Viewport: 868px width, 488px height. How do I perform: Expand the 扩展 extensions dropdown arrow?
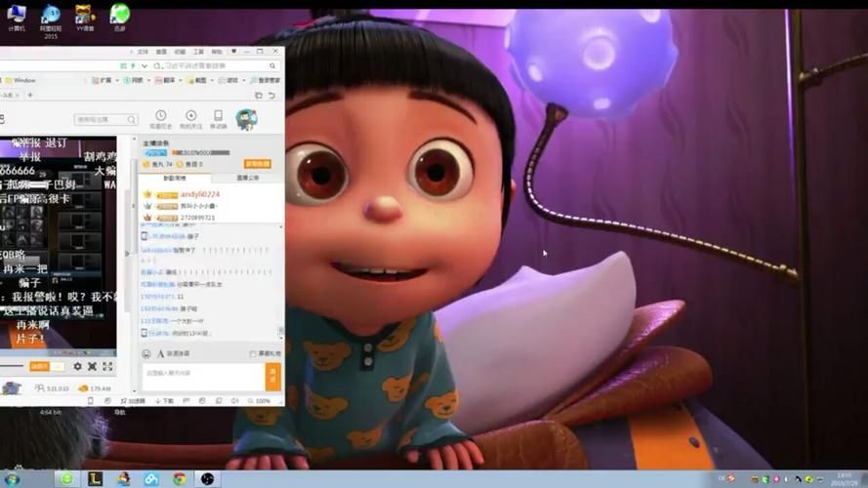coord(117,81)
